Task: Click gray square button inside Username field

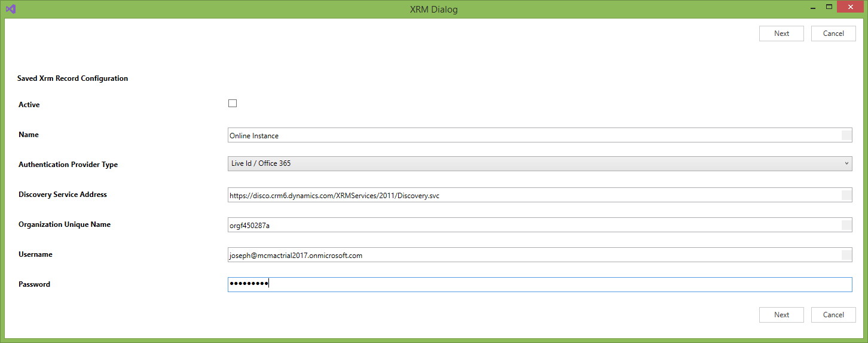Action: [846, 255]
